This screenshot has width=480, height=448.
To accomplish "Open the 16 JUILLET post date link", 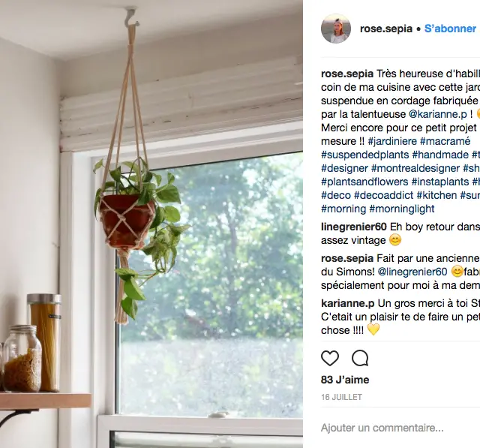I will tap(342, 397).
